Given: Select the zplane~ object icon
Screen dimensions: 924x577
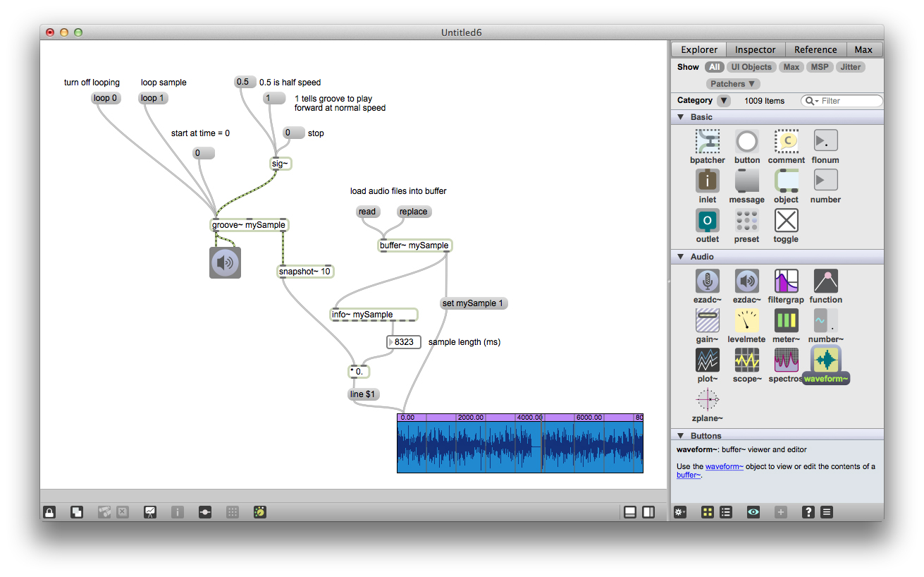Looking at the screenshot, I should (708, 400).
